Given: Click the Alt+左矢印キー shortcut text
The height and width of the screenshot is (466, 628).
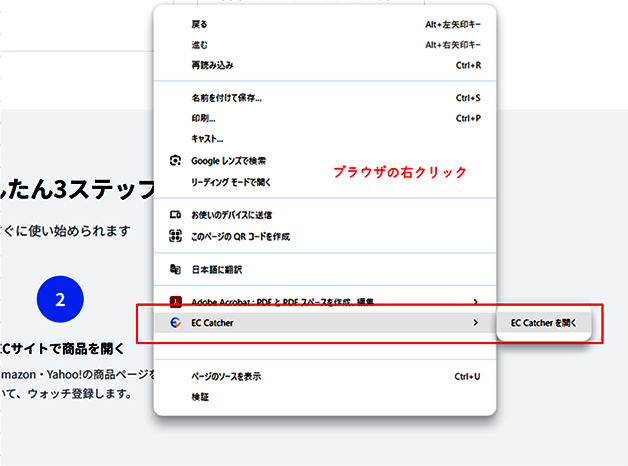Looking at the screenshot, I should click(x=453, y=25).
